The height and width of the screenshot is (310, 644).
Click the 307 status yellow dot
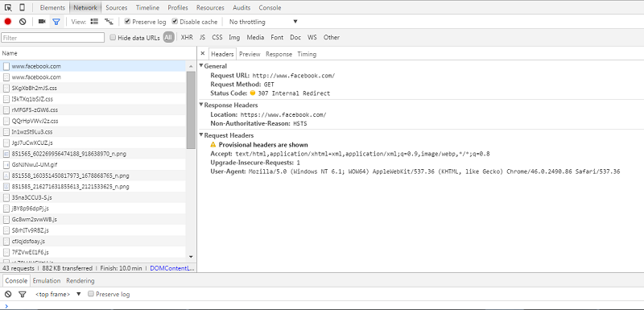[253, 93]
